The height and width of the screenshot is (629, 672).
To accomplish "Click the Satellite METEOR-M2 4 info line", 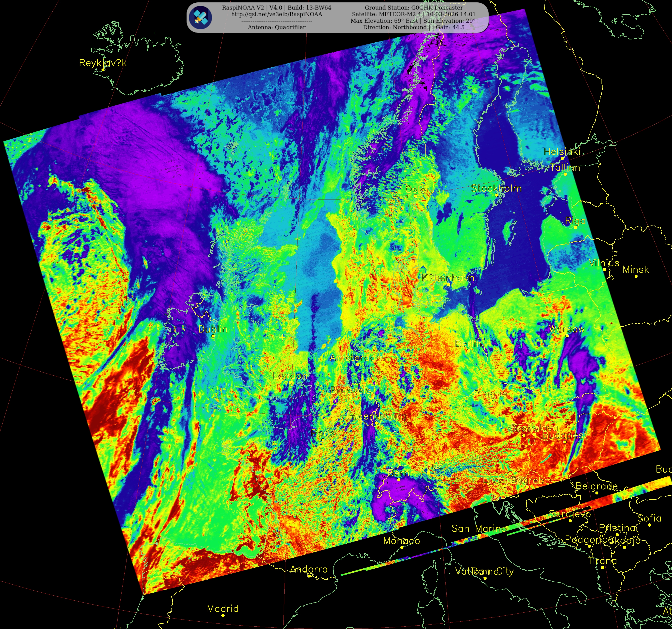I will click(414, 14).
